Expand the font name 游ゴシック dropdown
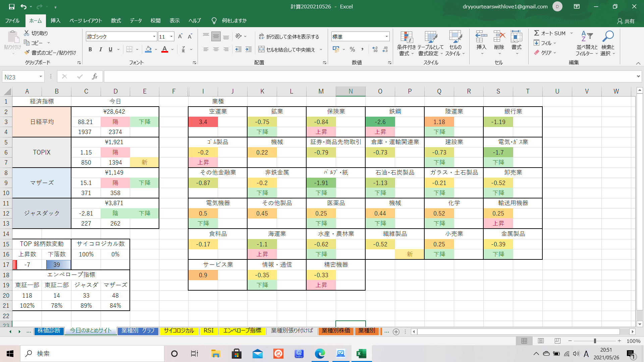 click(154, 37)
